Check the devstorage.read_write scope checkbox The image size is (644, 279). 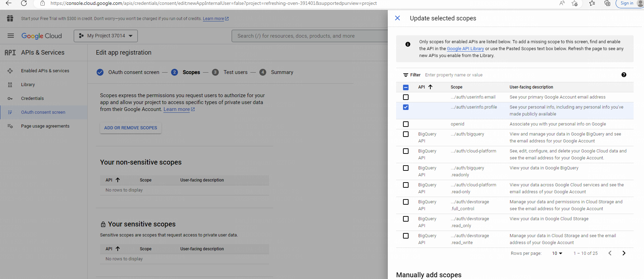click(406, 236)
